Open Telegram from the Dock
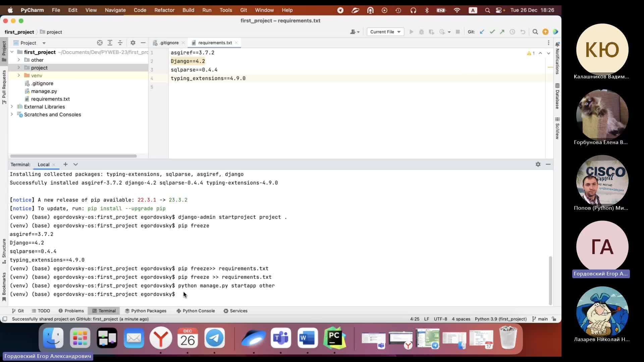This screenshot has height=362, width=644. pyautogui.click(x=214, y=338)
